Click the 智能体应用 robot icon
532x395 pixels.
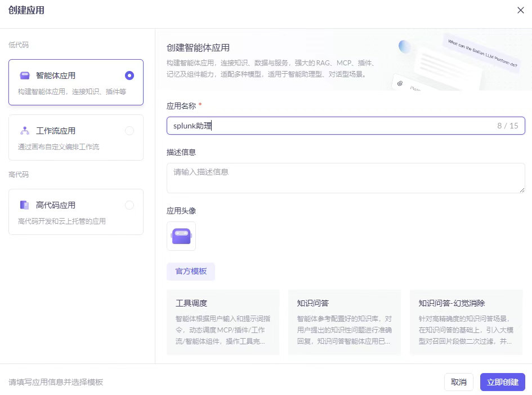(25, 76)
